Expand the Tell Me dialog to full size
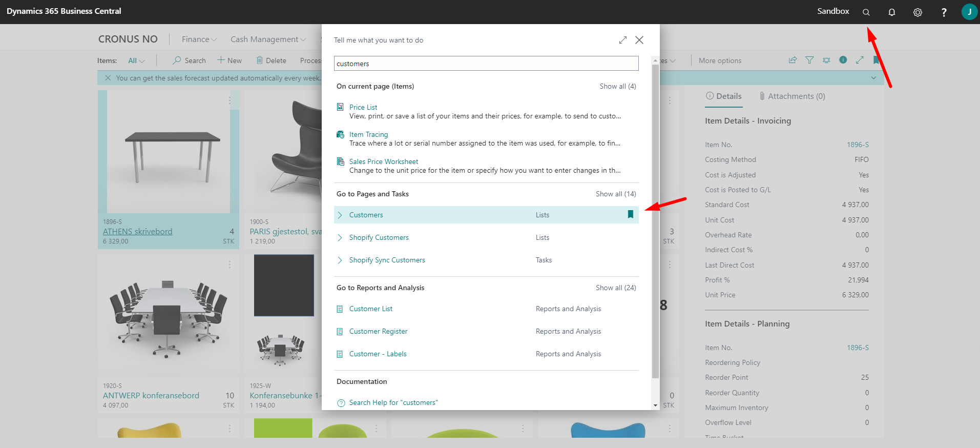The height and width of the screenshot is (448, 980). [x=622, y=40]
